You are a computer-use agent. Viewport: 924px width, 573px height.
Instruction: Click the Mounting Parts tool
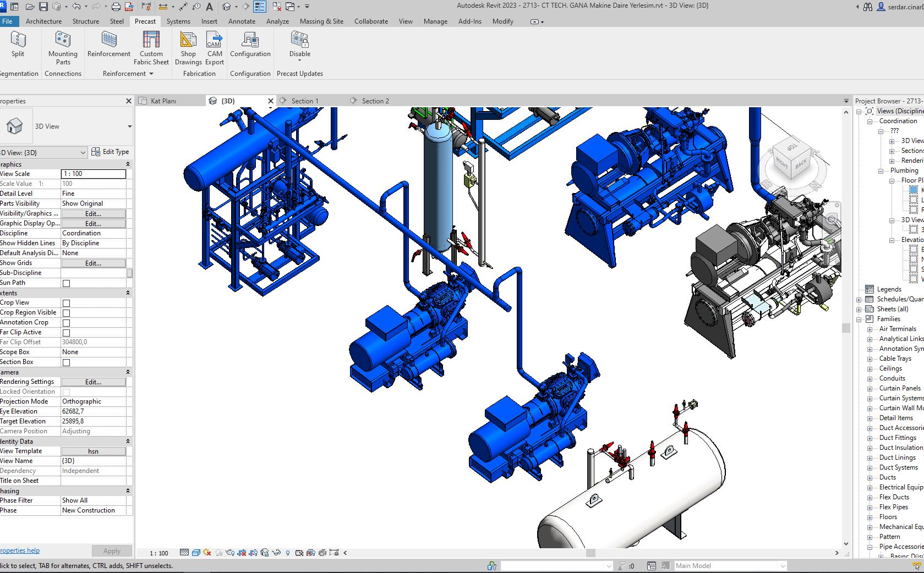click(x=63, y=47)
